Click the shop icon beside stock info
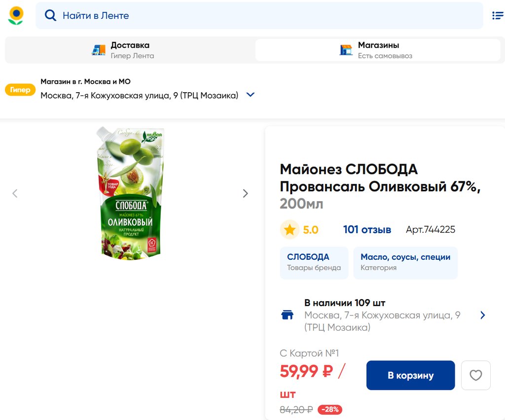This screenshot has height=420, width=505. [x=287, y=315]
